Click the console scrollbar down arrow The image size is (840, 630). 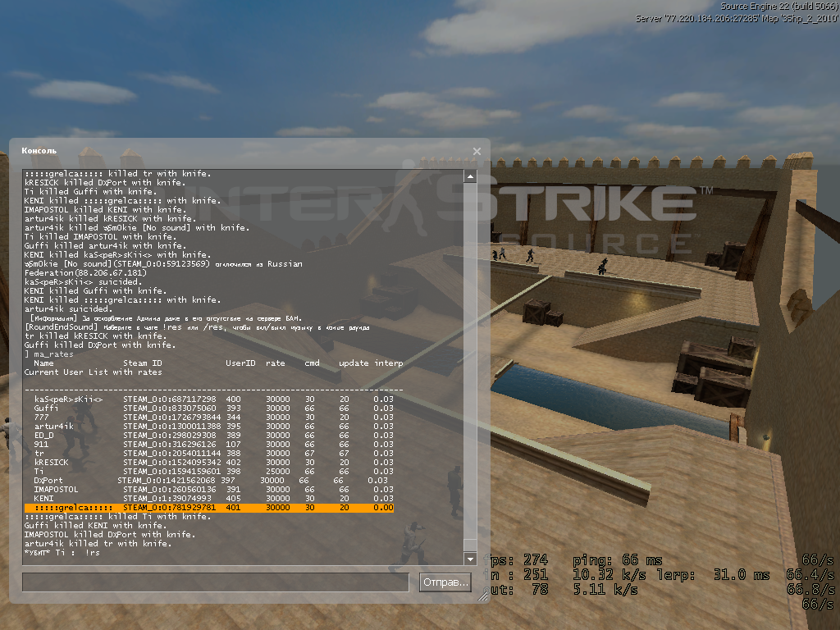pos(470,559)
